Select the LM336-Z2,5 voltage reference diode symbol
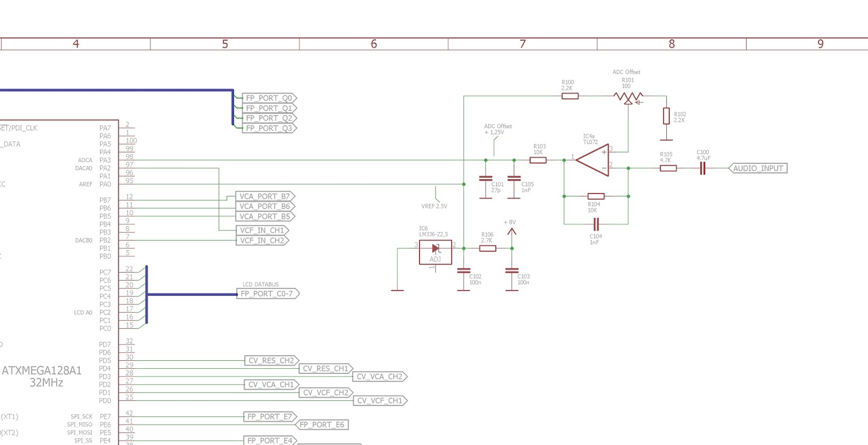 click(x=435, y=252)
